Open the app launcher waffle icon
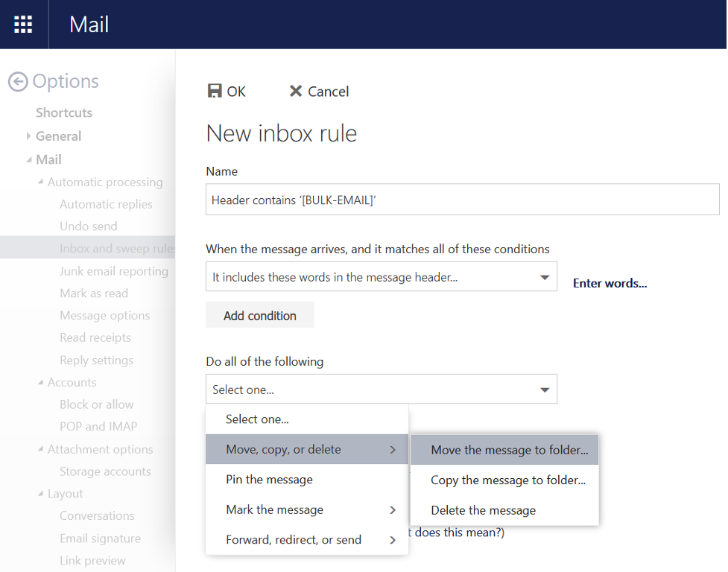This screenshot has height=572, width=728. click(24, 25)
